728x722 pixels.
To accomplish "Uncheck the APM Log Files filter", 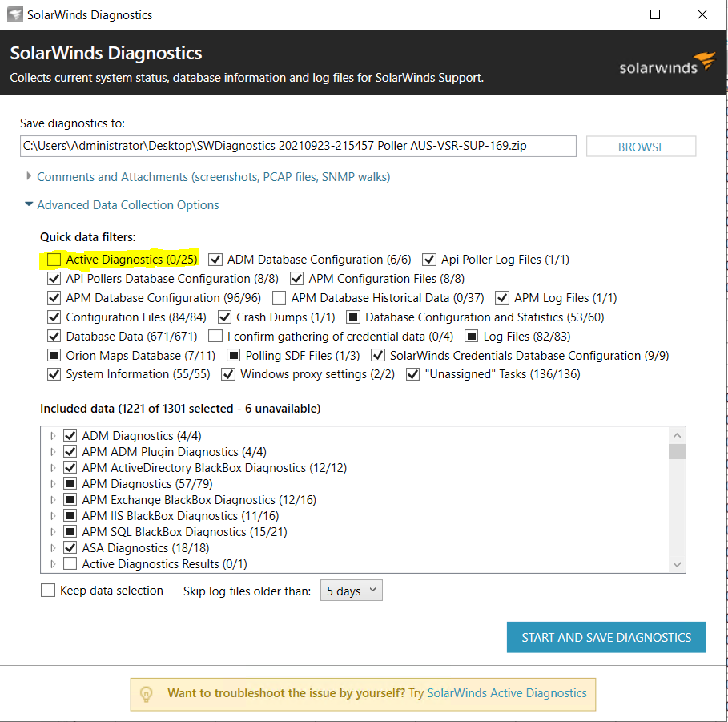I will pos(503,297).
